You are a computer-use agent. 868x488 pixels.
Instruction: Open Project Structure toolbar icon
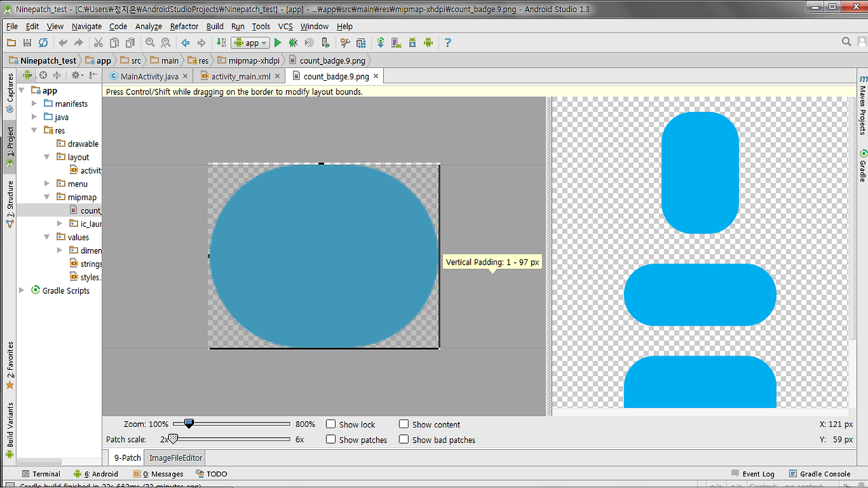pos(361,43)
